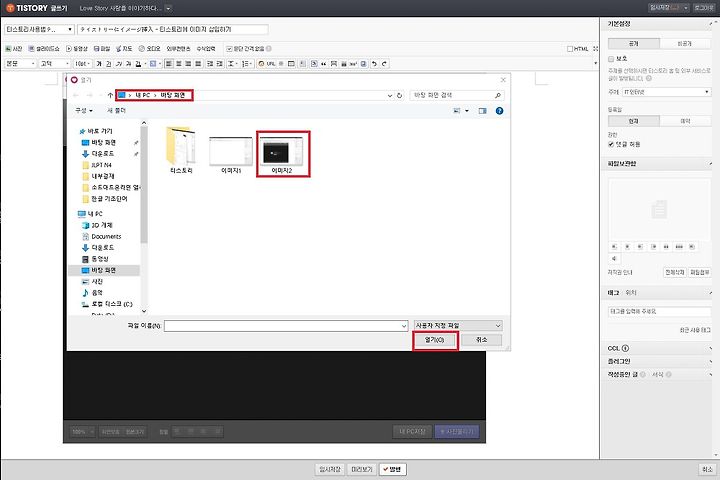Open the 구성 organize menu in the dialog

point(84,111)
